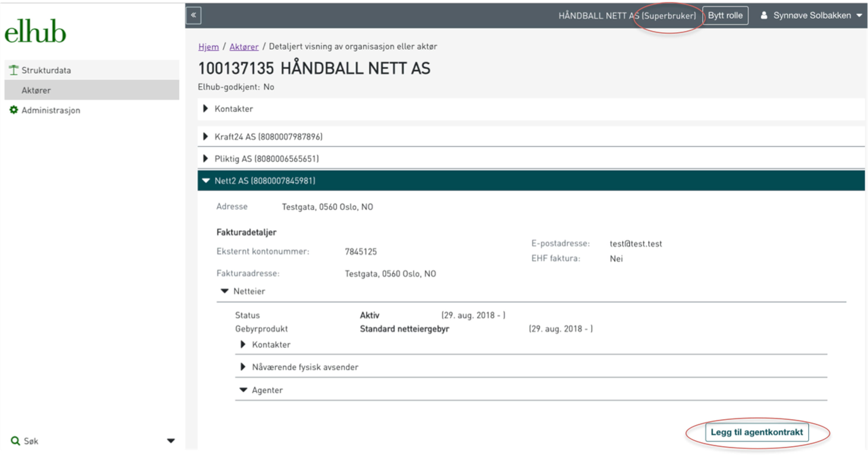
Task: Click the 100137135 HÅNDBALL NETT AS heading
Action: coord(314,68)
